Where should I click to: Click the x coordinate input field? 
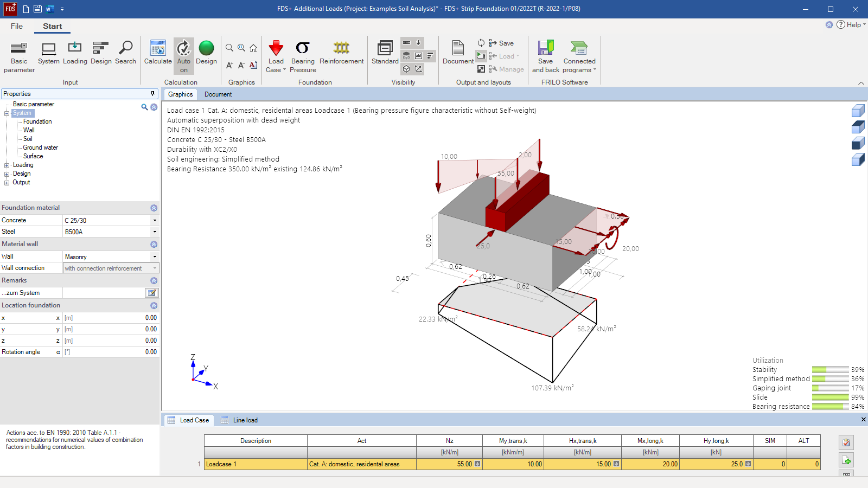[111, 318]
